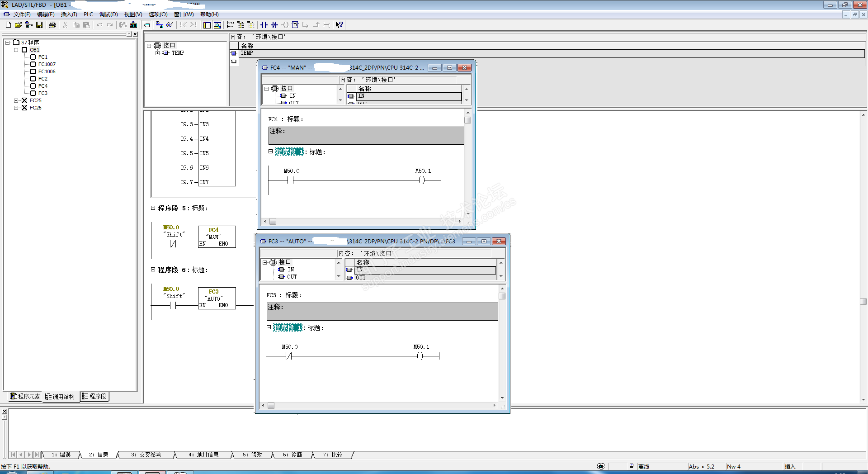Select the FC3 "AUTO" call box in OB1
868x474 pixels.
tap(217, 298)
